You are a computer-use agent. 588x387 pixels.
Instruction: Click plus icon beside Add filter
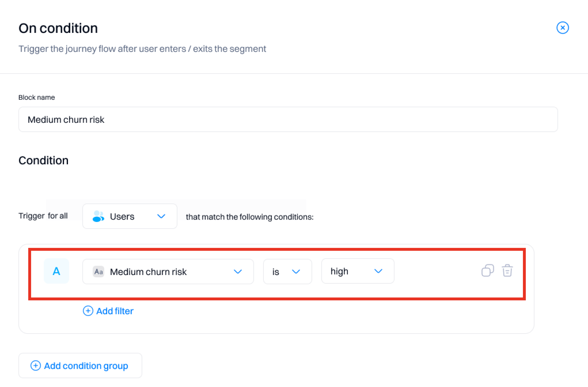click(88, 311)
